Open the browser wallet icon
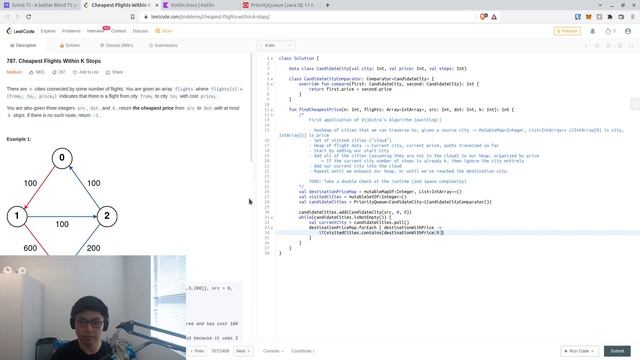 621,17
